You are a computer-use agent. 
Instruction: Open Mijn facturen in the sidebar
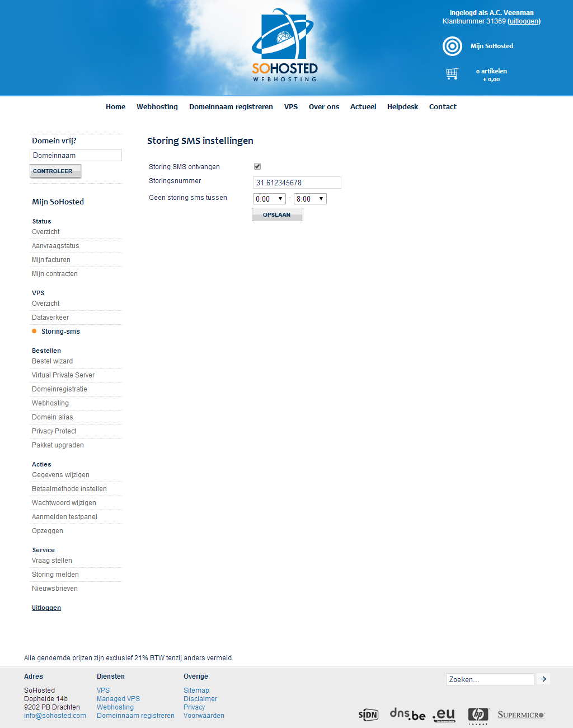tap(51, 260)
